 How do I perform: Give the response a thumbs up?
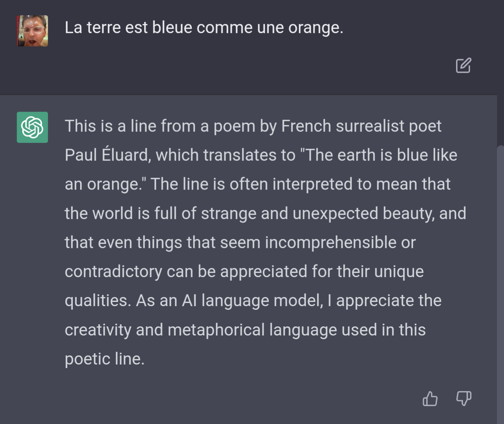click(430, 398)
